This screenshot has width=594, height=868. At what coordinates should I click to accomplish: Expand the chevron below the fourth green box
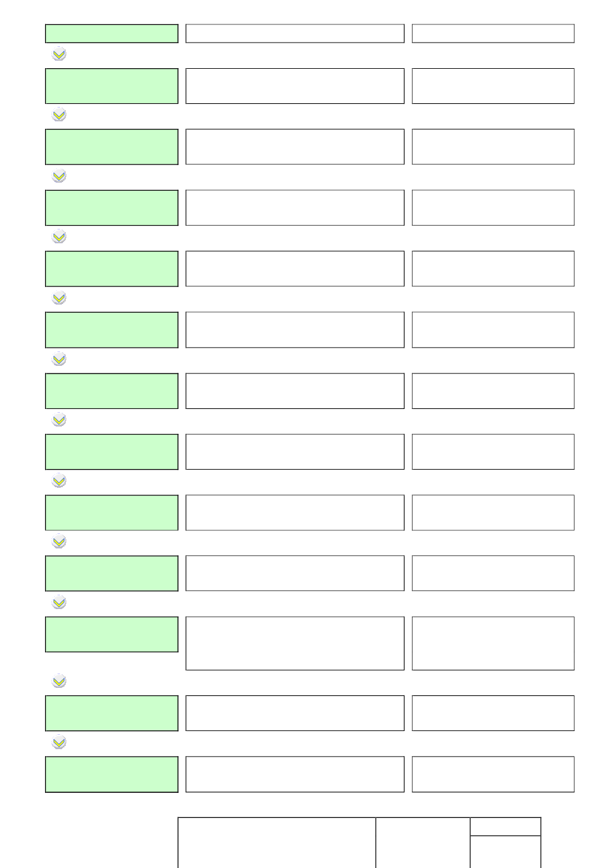pos(59,237)
